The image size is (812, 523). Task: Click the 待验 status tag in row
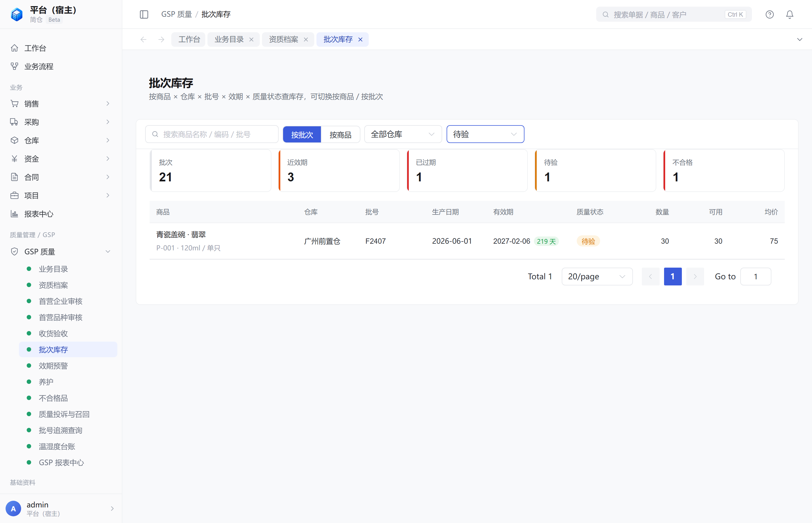click(x=588, y=241)
